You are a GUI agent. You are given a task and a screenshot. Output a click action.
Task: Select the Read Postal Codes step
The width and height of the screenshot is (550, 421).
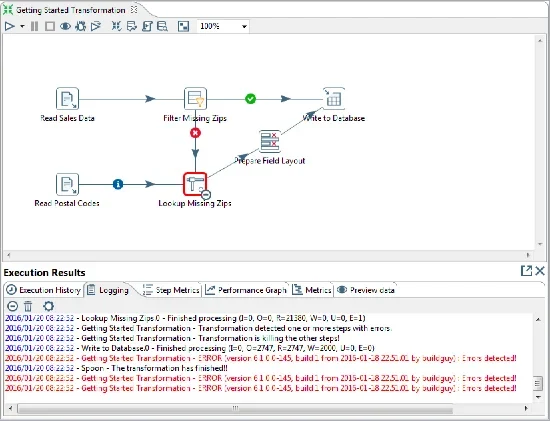[x=67, y=184]
